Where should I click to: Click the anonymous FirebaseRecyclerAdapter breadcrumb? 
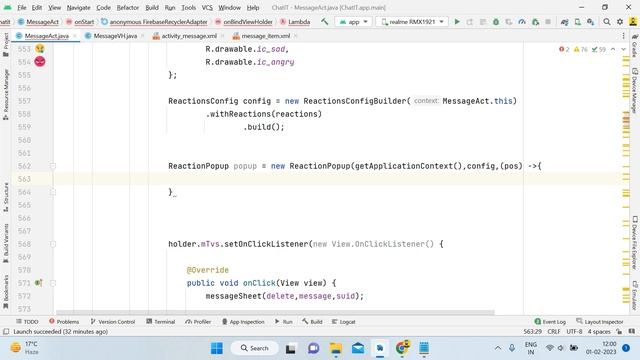tap(158, 22)
